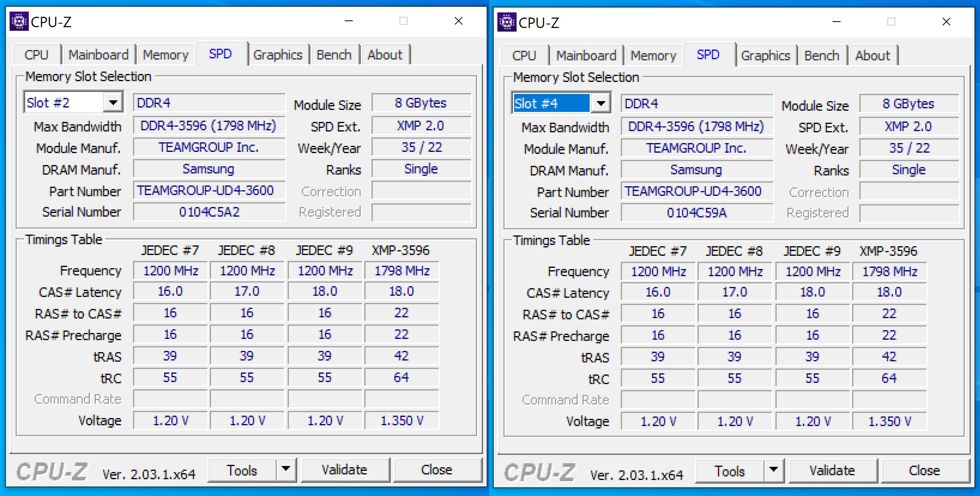Click XMP-3596 tRAS value 42 in left window

(402, 356)
